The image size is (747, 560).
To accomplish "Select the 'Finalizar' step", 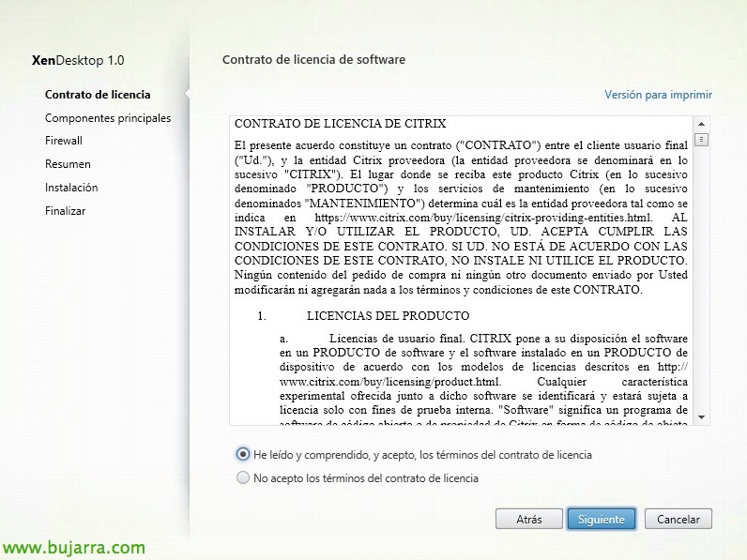I will point(66,210).
